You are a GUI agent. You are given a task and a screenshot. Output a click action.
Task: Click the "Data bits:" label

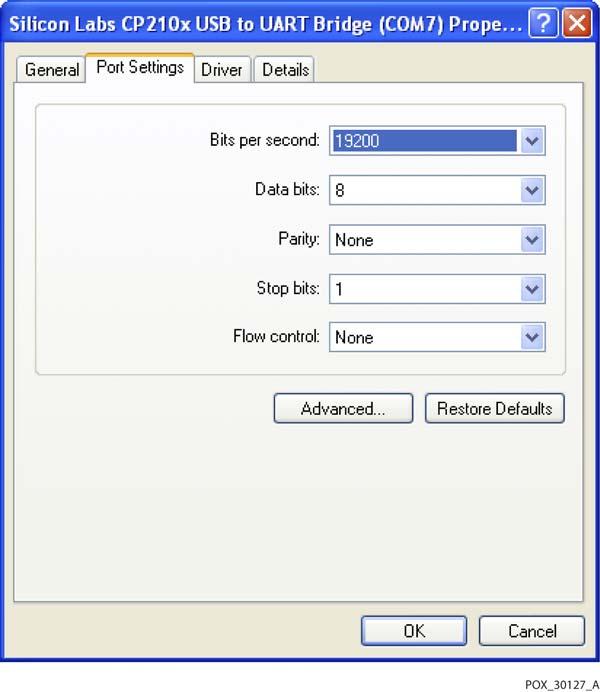coord(287,189)
